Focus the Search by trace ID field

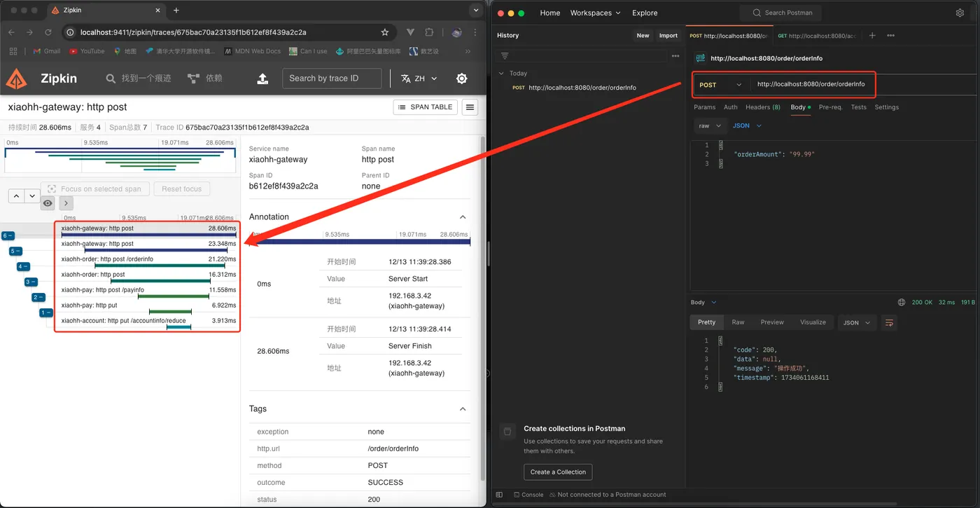pos(332,78)
